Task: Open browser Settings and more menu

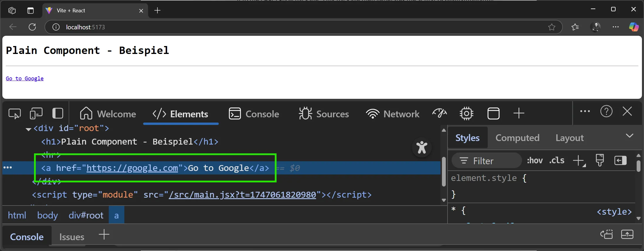Action: tap(616, 27)
